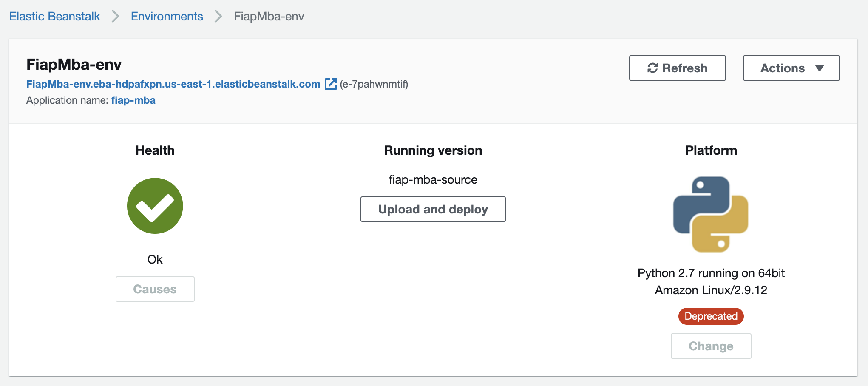Open the FiapMba-env elasticbeanstalk.com URL
This screenshot has width=868, height=386.
pyautogui.click(x=173, y=84)
